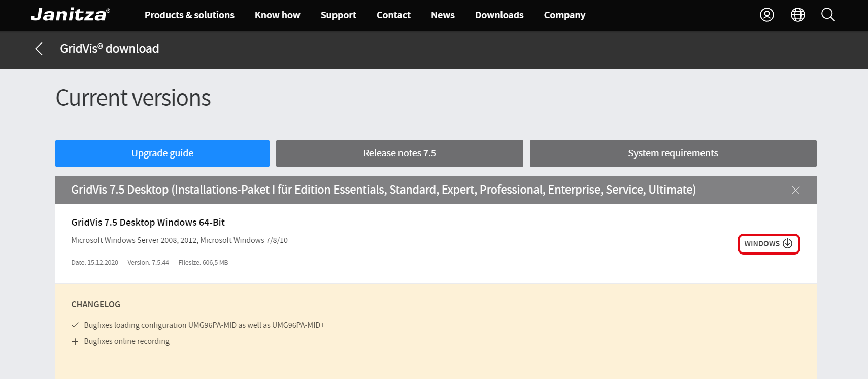Open Contact menu
Screen dimensions: 868x379
click(393, 15)
